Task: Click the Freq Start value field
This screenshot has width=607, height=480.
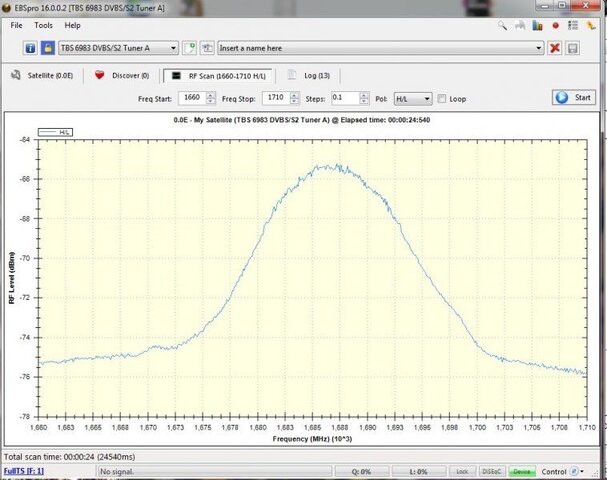Action: click(x=192, y=98)
